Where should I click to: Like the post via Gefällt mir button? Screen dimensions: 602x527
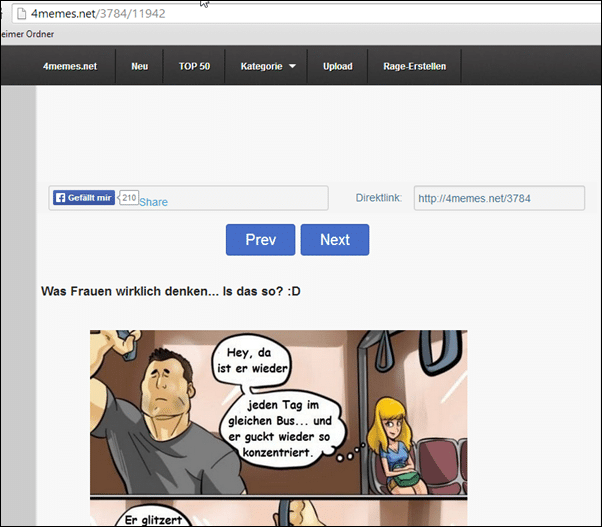[84, 198]
